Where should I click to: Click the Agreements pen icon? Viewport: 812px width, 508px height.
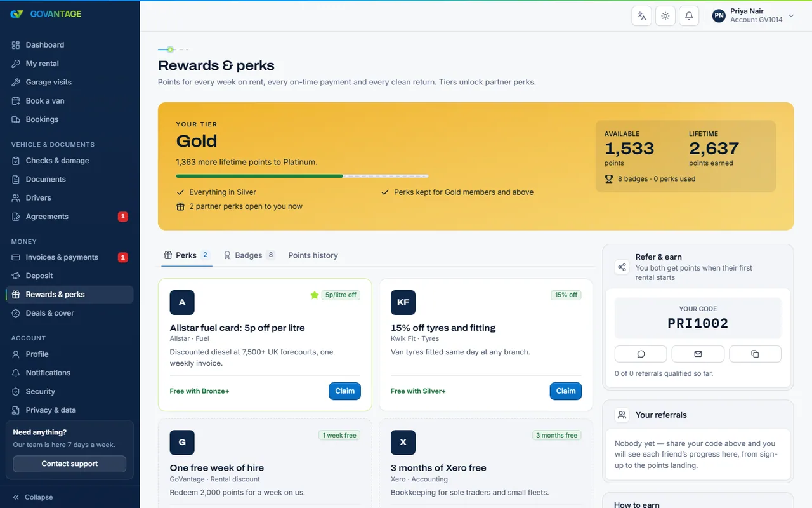pos(16,217)
